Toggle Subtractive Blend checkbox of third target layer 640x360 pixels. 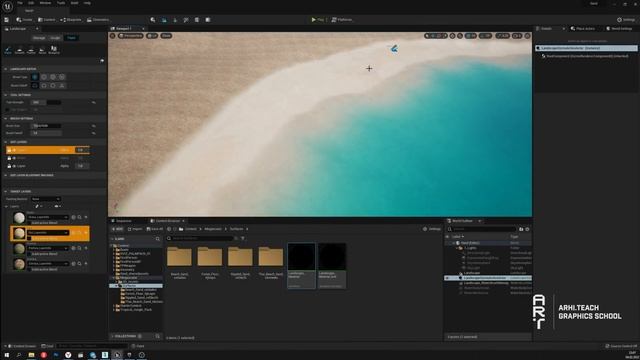click(x=29, y=254)
